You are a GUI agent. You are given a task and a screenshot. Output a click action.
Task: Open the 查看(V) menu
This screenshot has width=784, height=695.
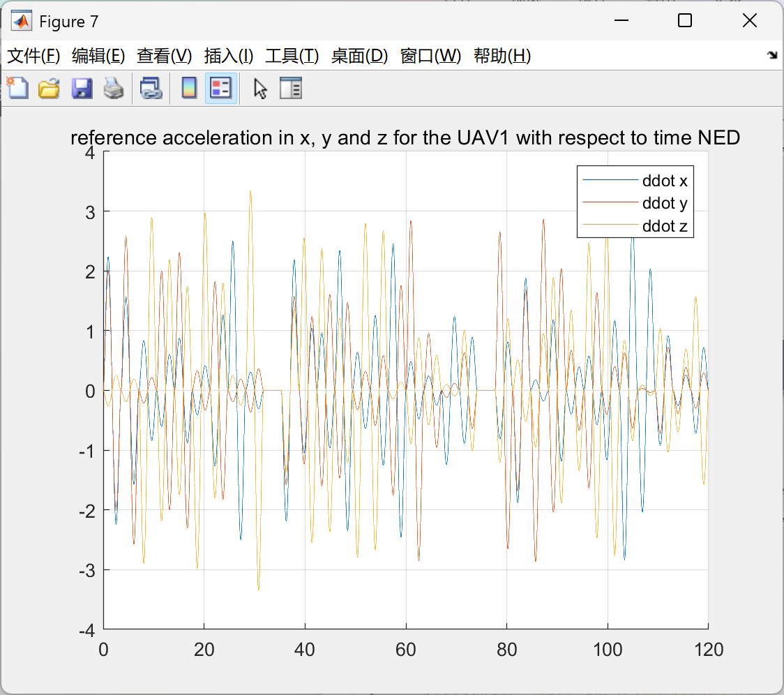pos(165,56)
